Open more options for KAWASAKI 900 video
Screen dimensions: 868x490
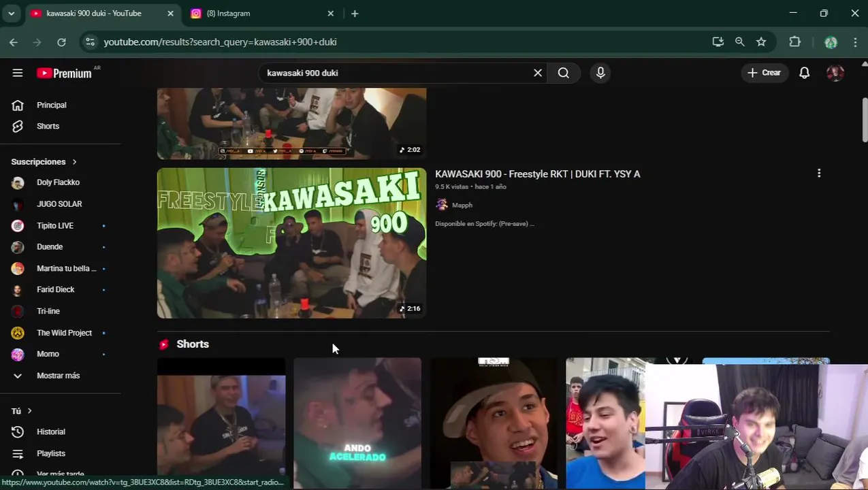click(819, 174)
